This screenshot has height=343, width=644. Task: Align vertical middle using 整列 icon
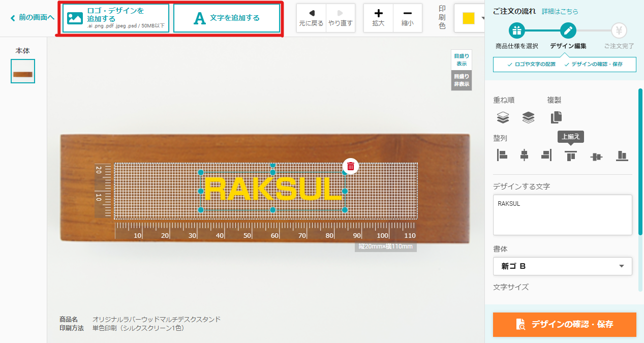click(x=596, y=156)
